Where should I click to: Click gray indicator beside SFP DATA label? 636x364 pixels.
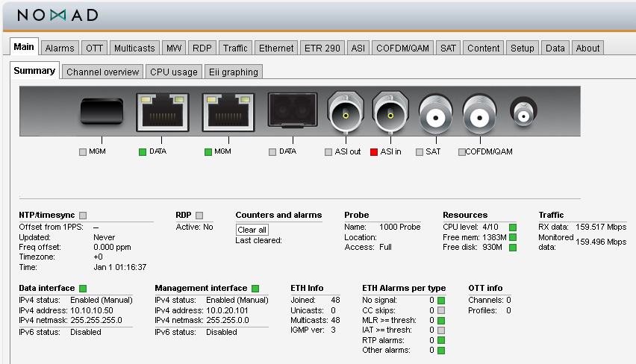point(272,152)
